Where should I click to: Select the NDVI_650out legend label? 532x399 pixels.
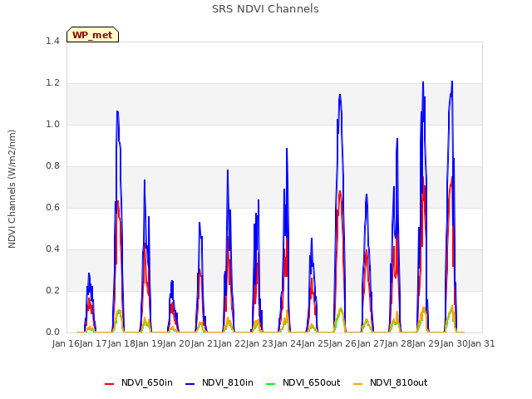(312, 382)
